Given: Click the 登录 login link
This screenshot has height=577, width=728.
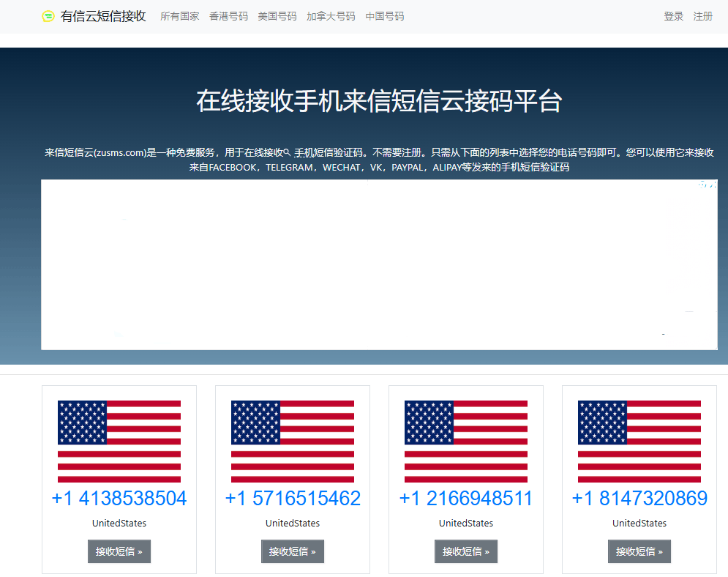Looking at the screenshot, I should (673, 16).
